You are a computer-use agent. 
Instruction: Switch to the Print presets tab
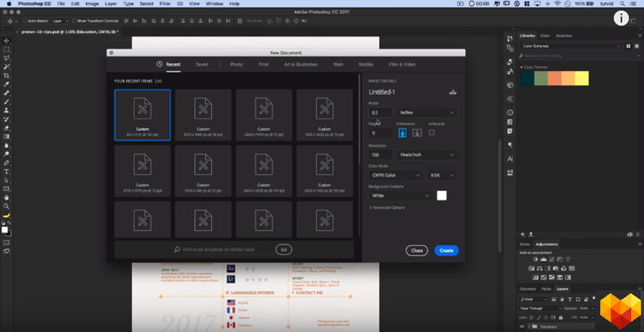263,64
